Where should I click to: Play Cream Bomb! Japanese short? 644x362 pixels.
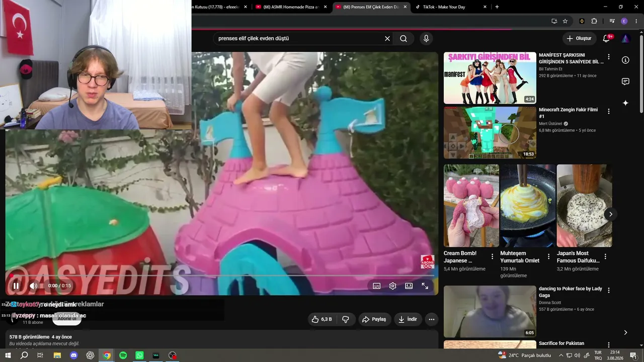tap(471, 206)
